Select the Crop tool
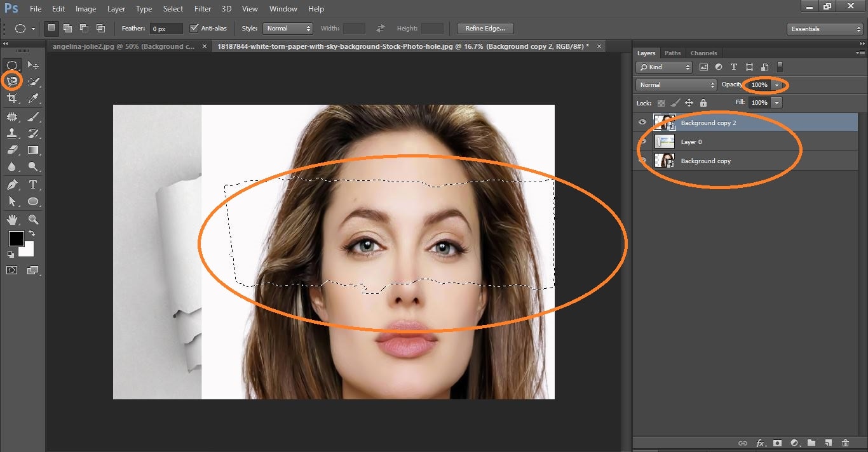This screenshot has height=452, width=868. (12, 98)
